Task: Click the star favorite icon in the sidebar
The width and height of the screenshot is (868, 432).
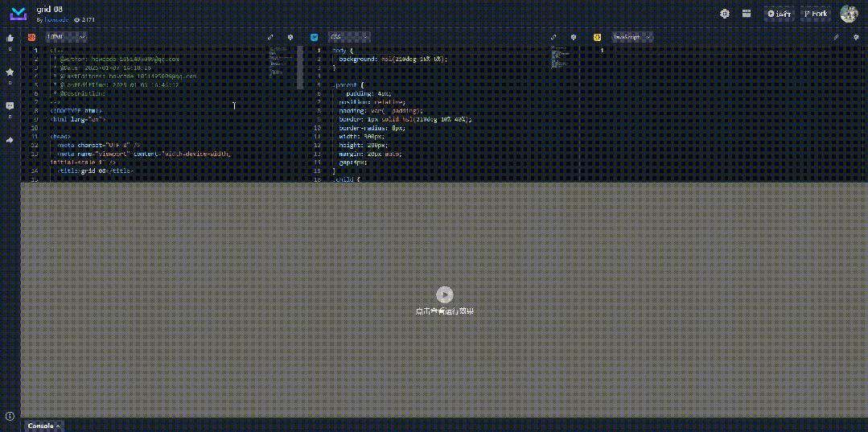Action: click(x=10, y=72)
